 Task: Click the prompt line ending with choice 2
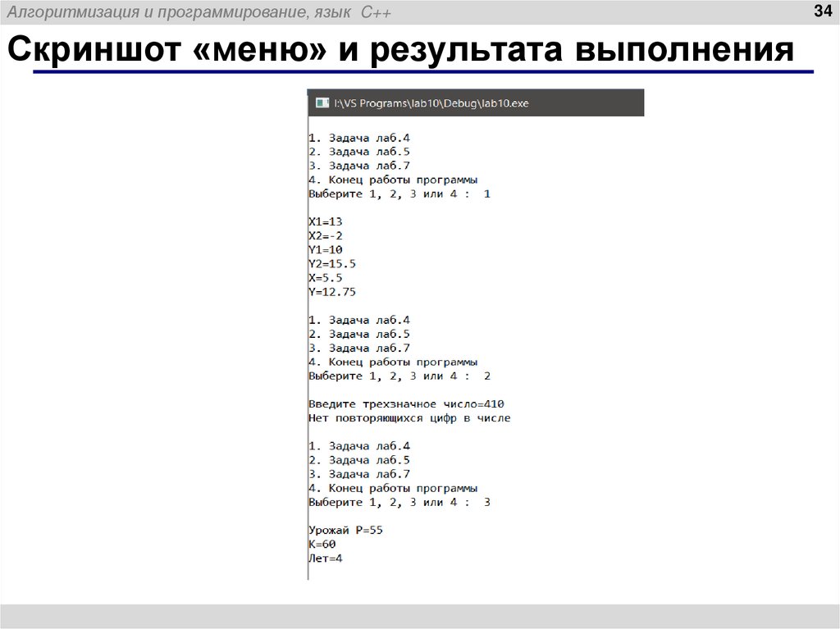[399, 376]
